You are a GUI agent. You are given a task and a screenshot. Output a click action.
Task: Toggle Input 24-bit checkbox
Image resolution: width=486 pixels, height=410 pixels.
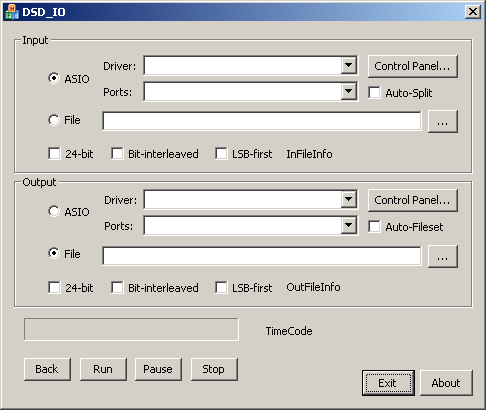tap(54, 154)
